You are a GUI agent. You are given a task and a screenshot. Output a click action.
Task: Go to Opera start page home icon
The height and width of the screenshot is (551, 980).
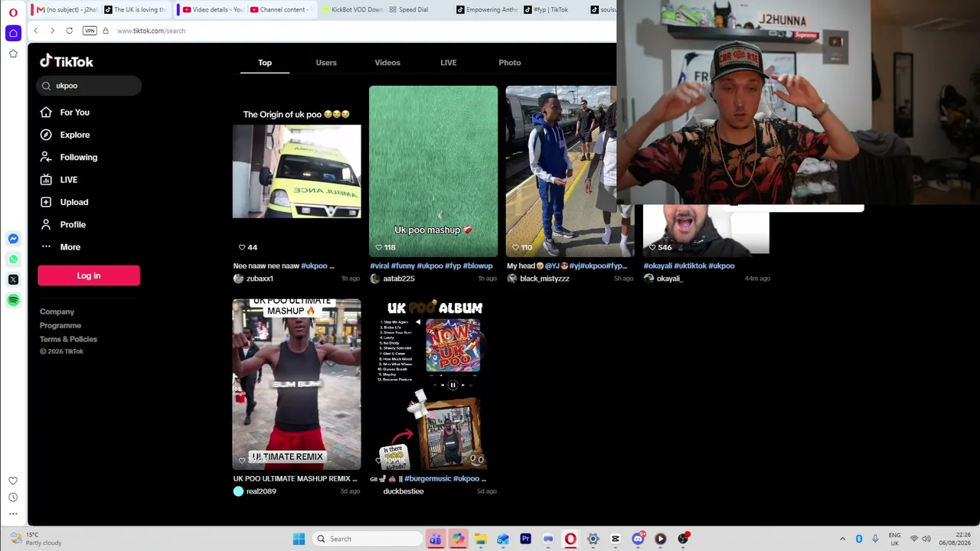pyautogui.click(x=13, y=33)
